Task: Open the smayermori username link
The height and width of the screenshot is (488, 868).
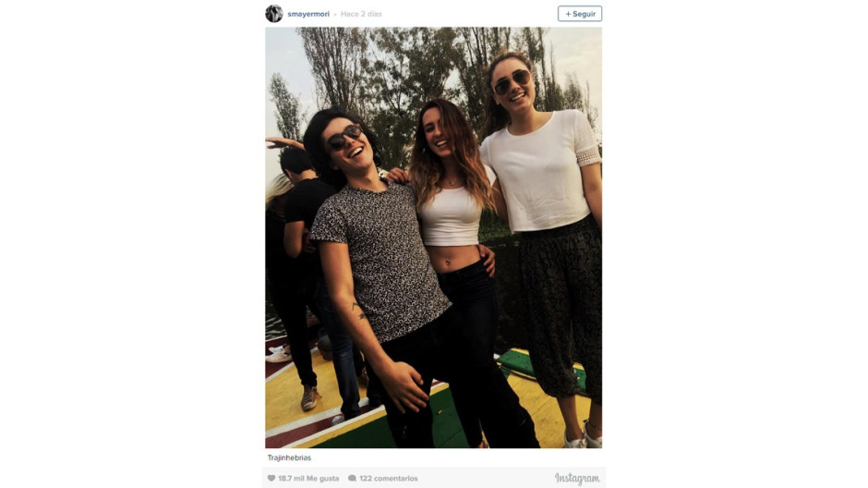Action: (308, 14)
